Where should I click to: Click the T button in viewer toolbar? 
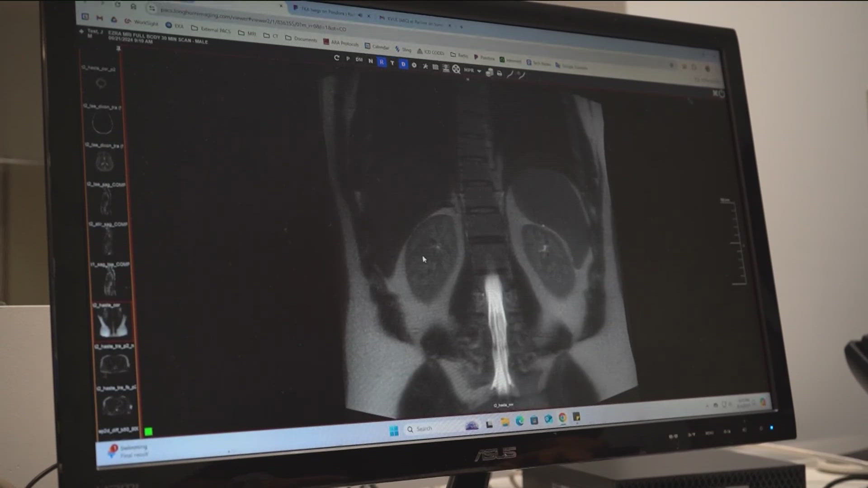click(392, 63)
